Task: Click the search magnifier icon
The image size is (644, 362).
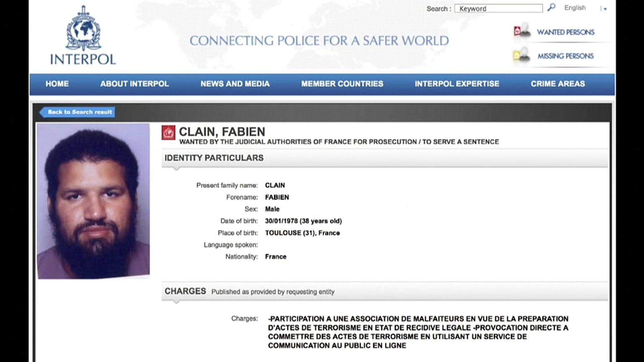Action: point(551,8)
